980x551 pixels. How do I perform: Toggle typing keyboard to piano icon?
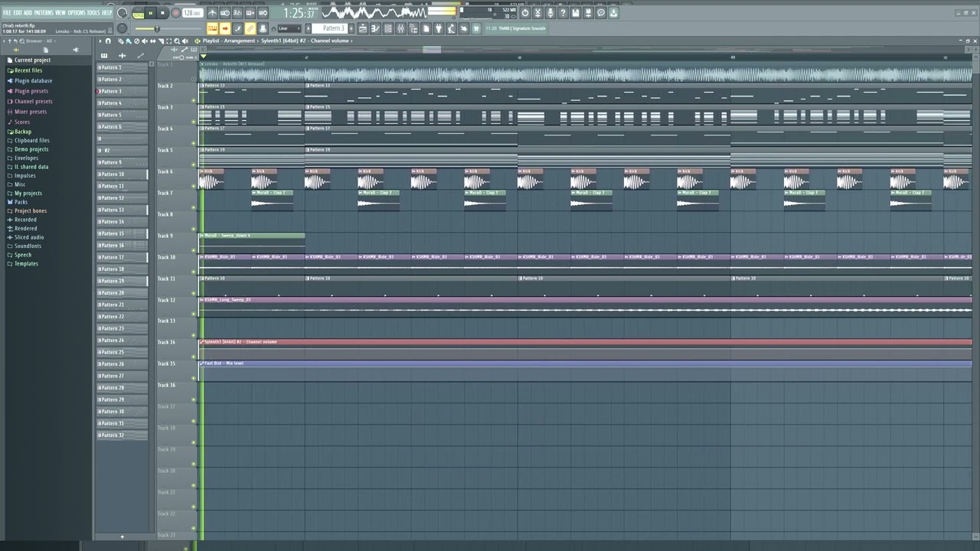click(x=213, y=28)
